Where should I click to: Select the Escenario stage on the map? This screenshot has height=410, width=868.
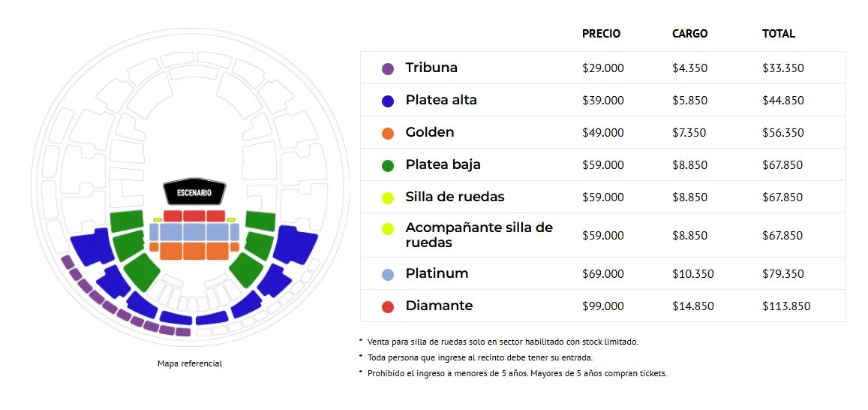pyautogui.click(x=194, y=193)
